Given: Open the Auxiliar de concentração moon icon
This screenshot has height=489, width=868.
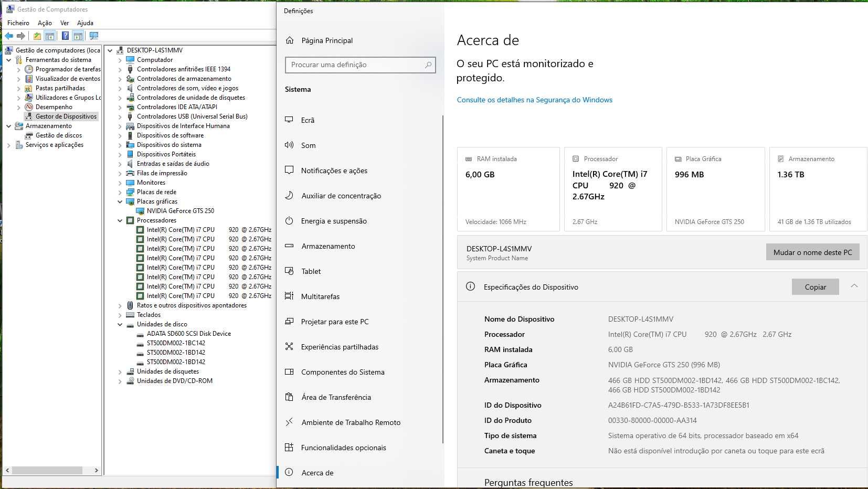Looking at the screenshot, I should [289, 195].
